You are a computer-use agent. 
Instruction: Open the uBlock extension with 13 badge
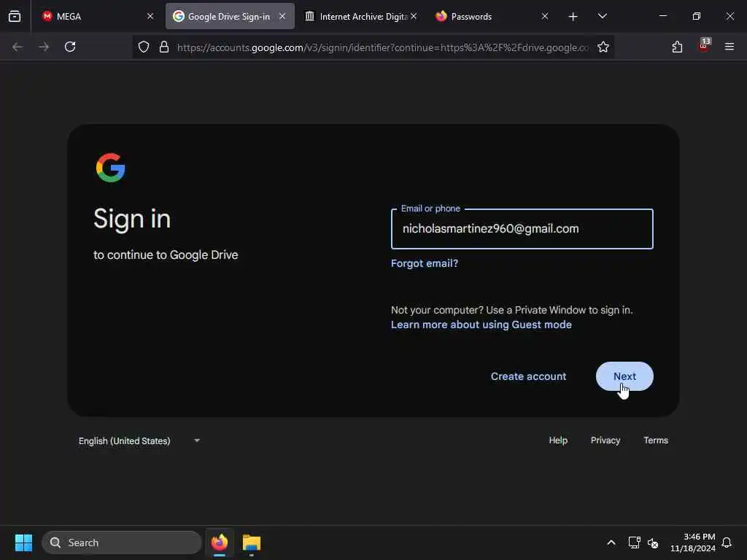tap(704, 46)
